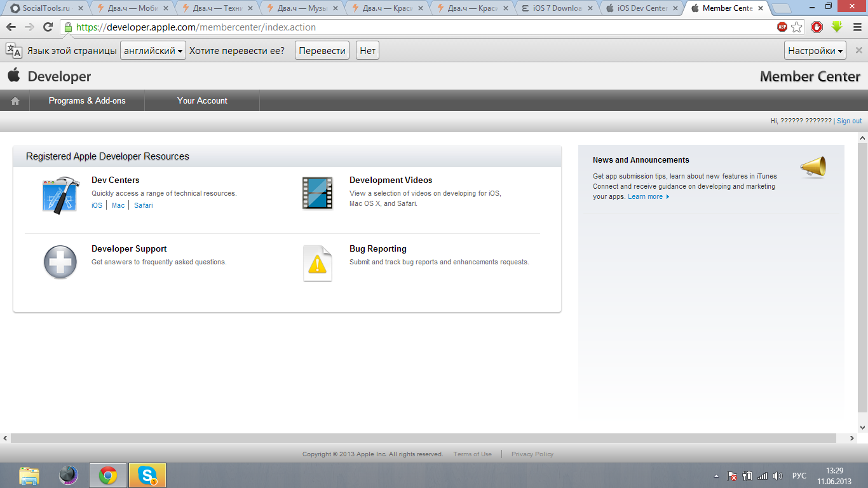The width and height of the screenshot is (868, 488).
Task: Open the Developer Support heading link
Action: [x=129, y=248]
